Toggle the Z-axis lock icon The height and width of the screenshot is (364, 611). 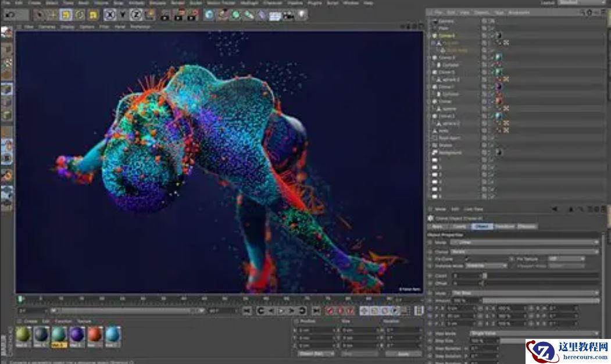pos(136,16)
